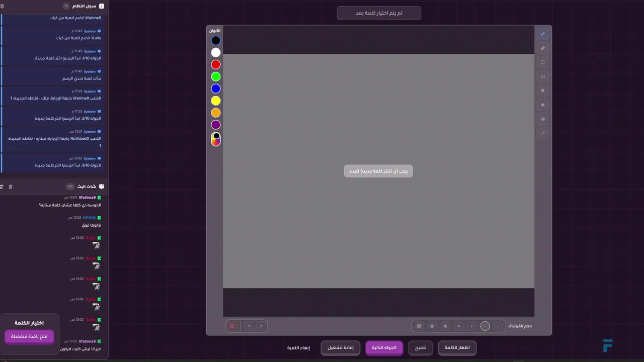The height and width of the screenshot is (362, 644).
Task: Click the stream chat bubble icon
Action: 102,187
